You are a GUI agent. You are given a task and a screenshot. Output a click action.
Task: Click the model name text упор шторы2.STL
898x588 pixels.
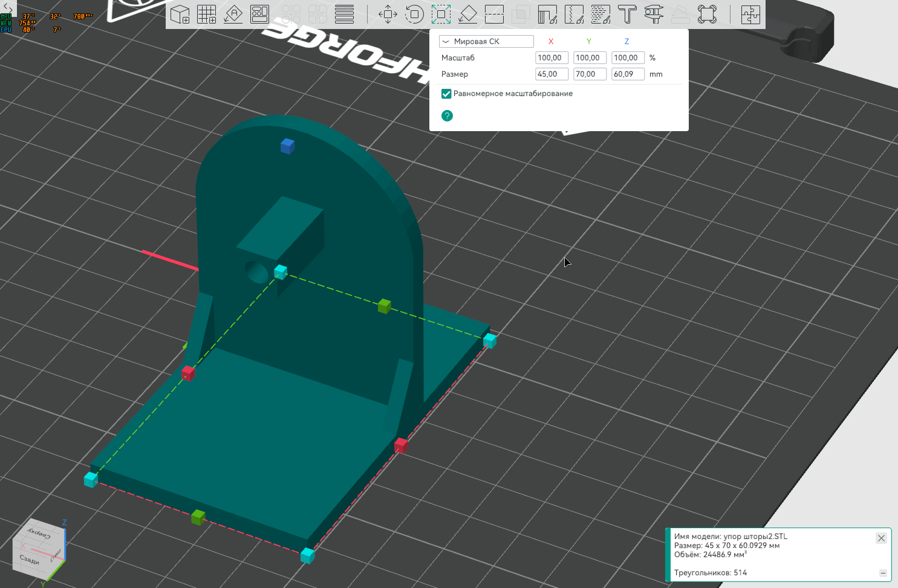755,536
